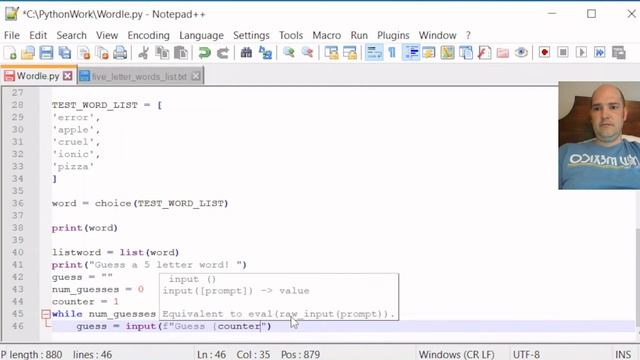The width and height of the screenshot is (640, 360).
Task: Collapse the while loop fold marker
Action: coord(46,314)
